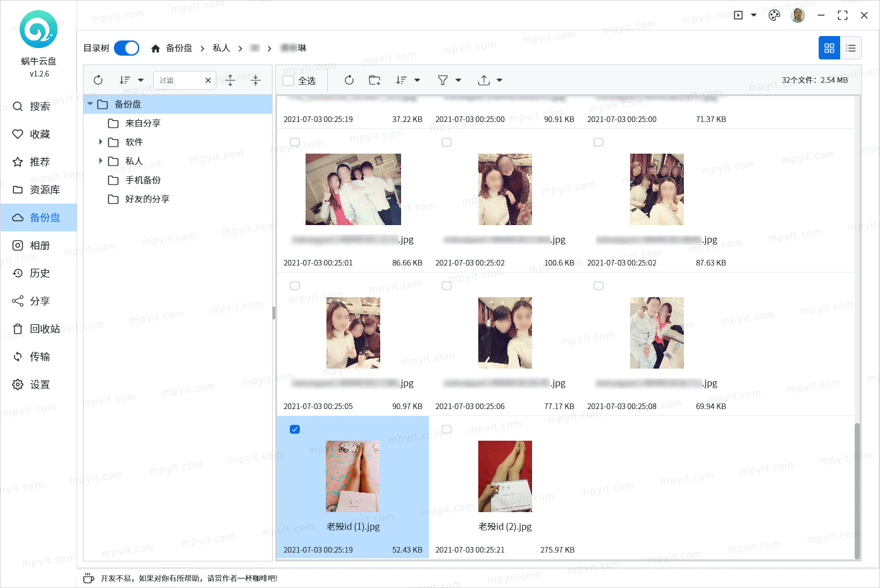Expand all nodes in the directory tree
This screenshot has width=880, height=588.
[x=230, y=80]
